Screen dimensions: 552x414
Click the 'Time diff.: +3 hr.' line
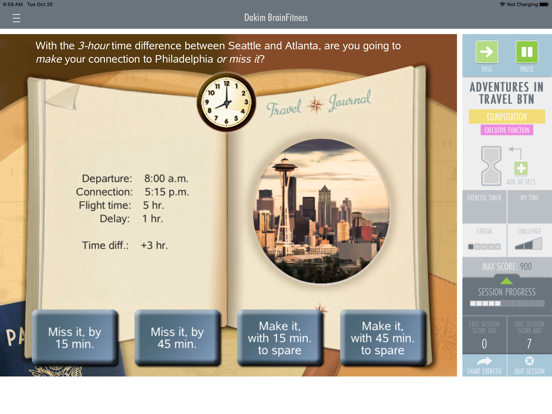125,245
